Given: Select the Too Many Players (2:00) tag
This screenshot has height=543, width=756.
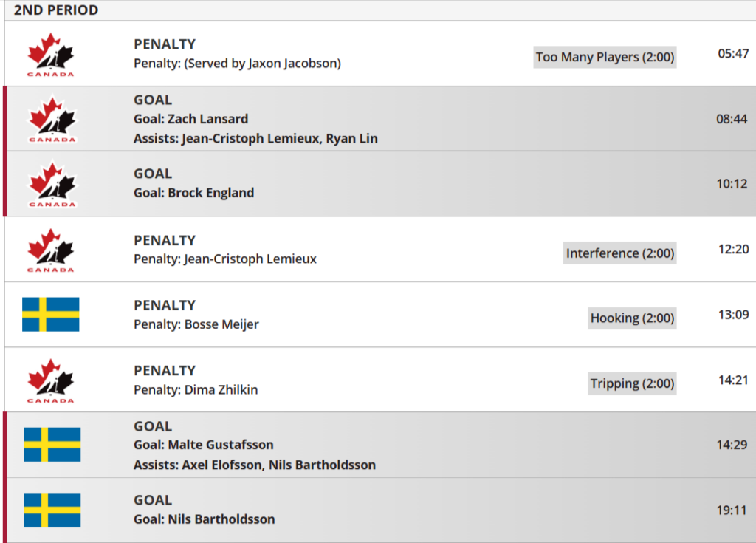Looking at the screenshot, I should tap(605, 57).
